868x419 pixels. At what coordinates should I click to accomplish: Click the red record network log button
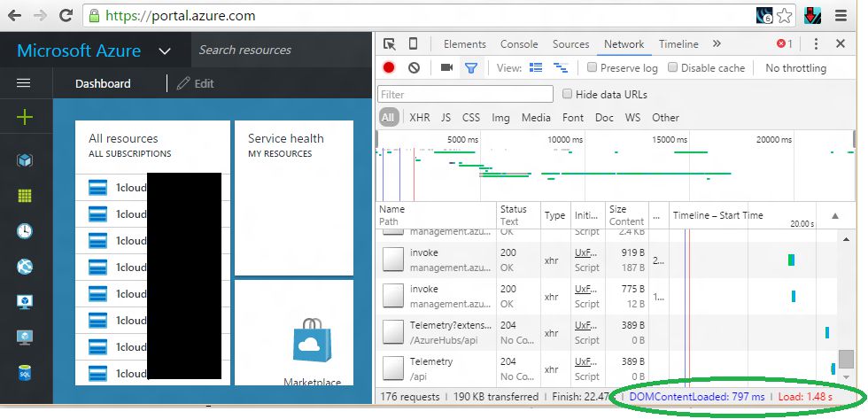tap(389, 67)
